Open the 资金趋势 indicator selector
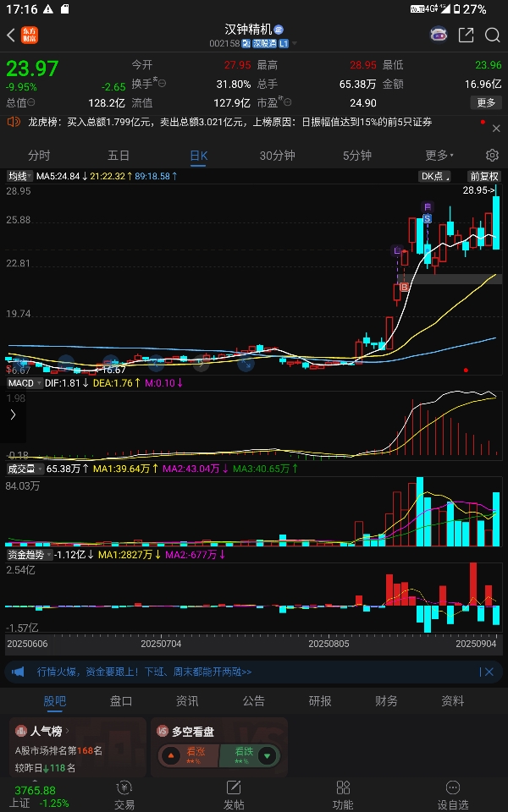Screen dimensions: 508x812 coord(30,555)
